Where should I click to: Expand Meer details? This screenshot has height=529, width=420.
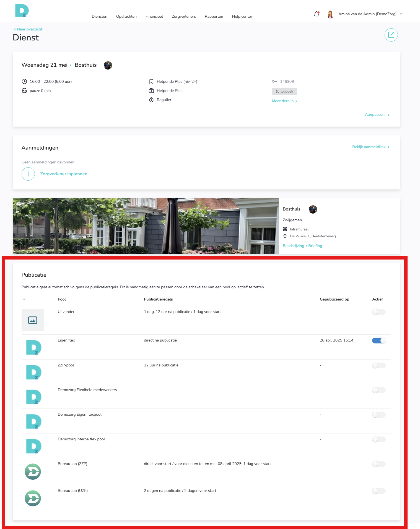(284, 101)
